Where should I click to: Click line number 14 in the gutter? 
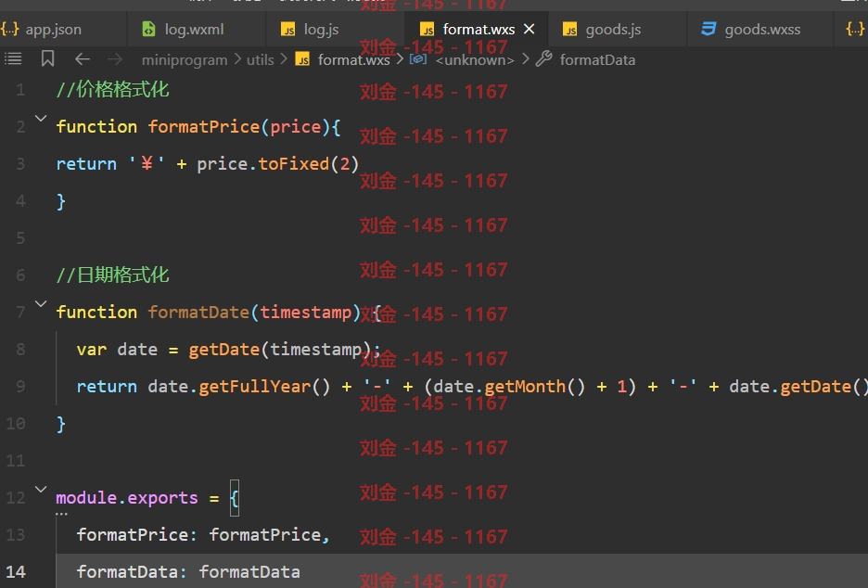click(16, 571)
